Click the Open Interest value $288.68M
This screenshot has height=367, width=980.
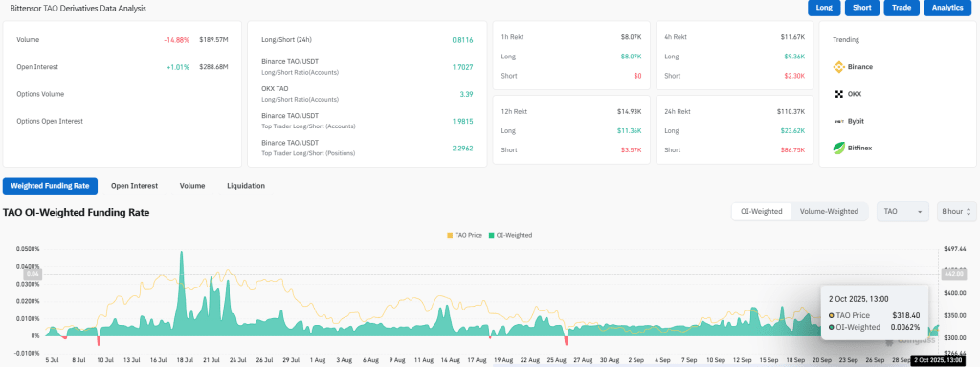pos(213,67)
